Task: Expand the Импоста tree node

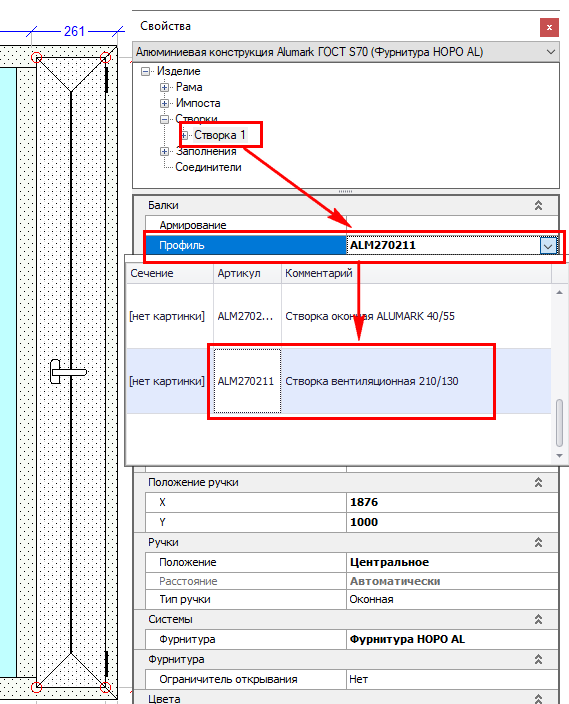Action: tap(164, 103)
